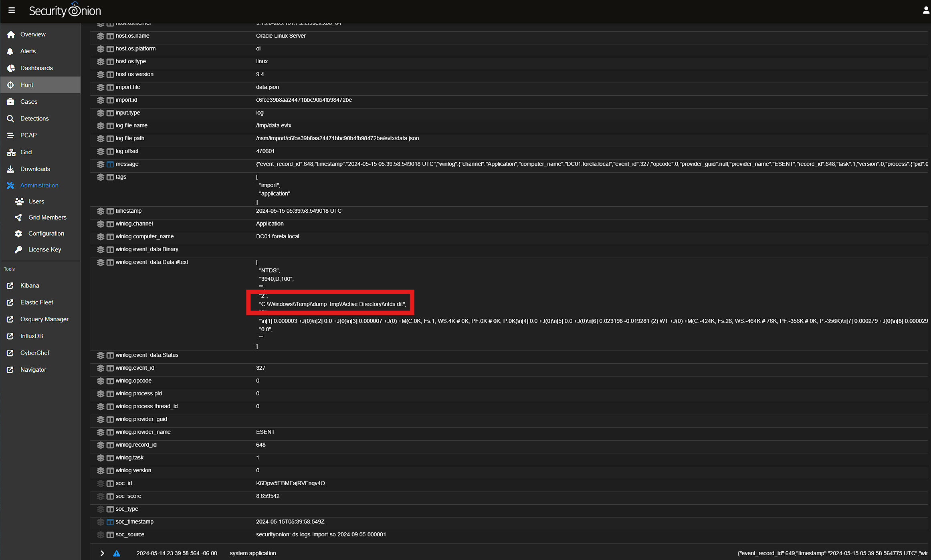The width and height of the screenshot is (931, 560).
Task: Open the Kibana tool link
Action: [30, 286]
